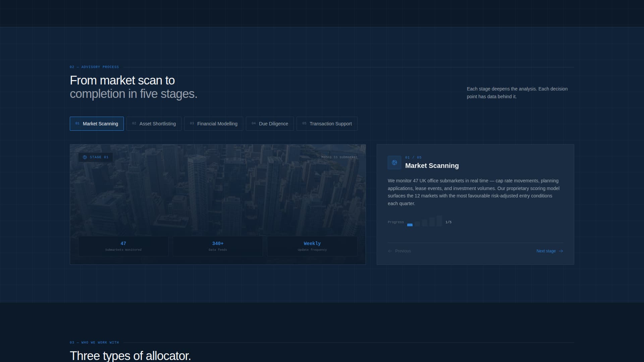Select the Transaction Support tab
Screen dimensions: 644x362
click(x=327, y=124)
